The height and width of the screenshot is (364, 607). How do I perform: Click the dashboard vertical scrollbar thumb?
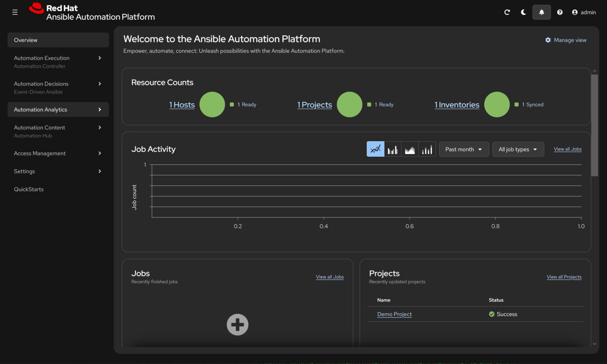(x=594, y=125)
